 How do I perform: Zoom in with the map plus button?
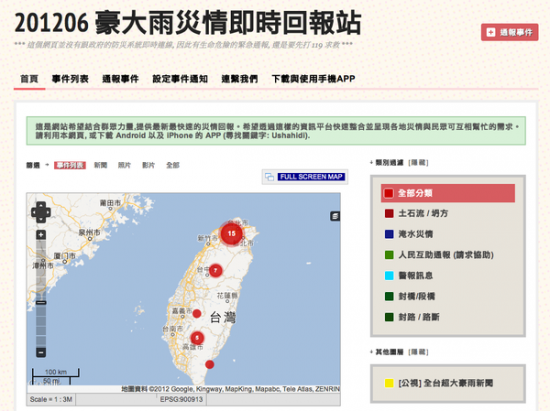pyautogui.click(x=41, y=235)
